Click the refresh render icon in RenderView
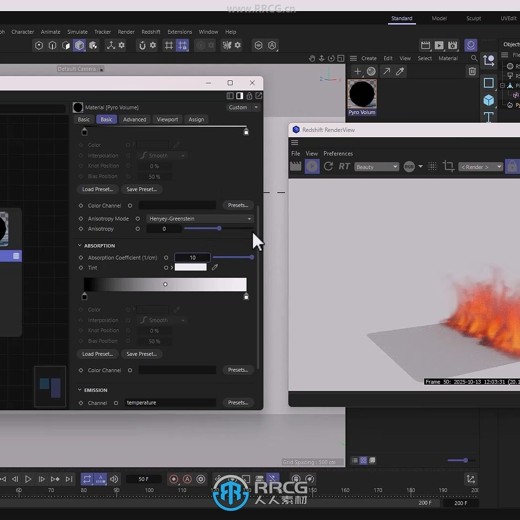Screen dimensions: 520x520 (x=328, y=166)
